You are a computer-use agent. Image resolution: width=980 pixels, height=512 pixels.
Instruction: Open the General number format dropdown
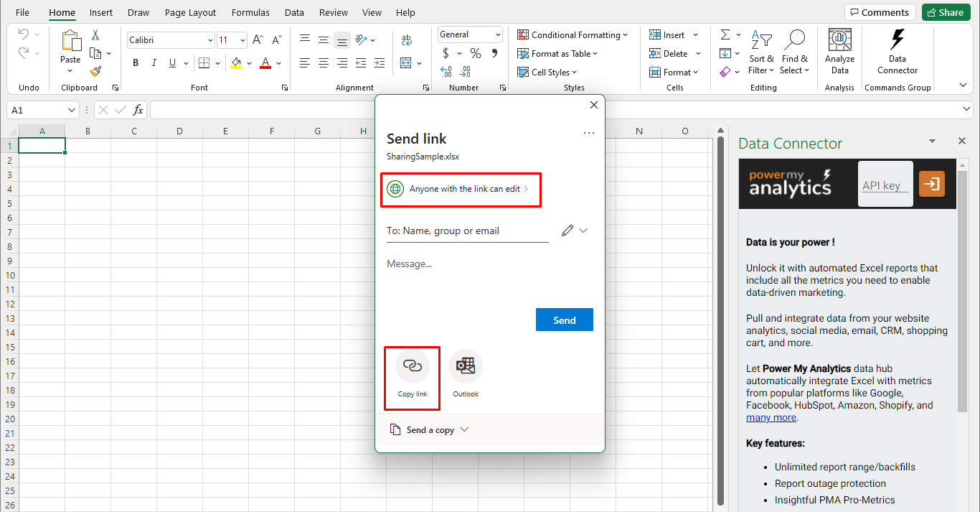tap(470, 34)
